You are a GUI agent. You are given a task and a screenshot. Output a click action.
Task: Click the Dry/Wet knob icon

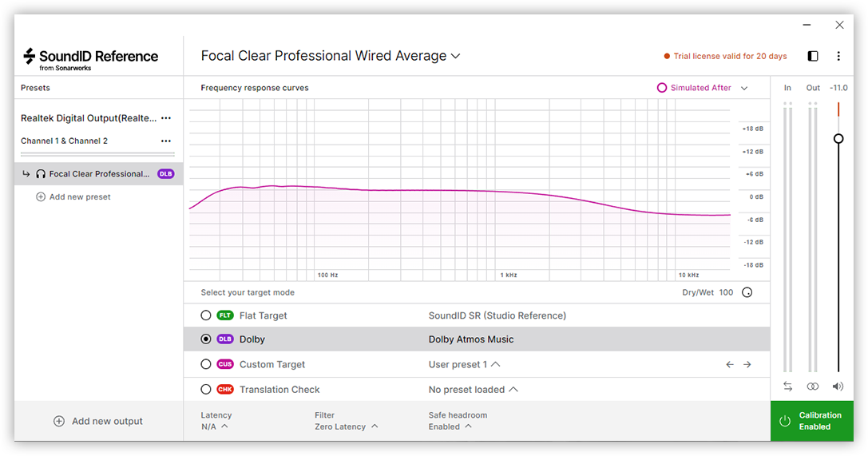[747, 292]
